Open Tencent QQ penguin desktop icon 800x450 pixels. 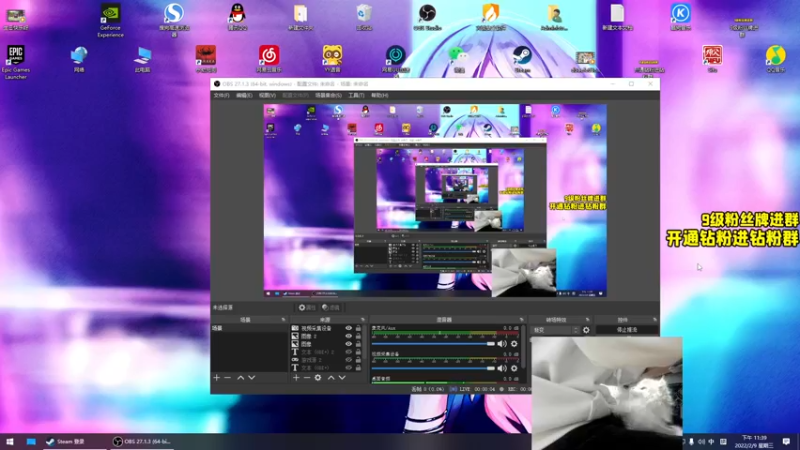tap(237, 17)
